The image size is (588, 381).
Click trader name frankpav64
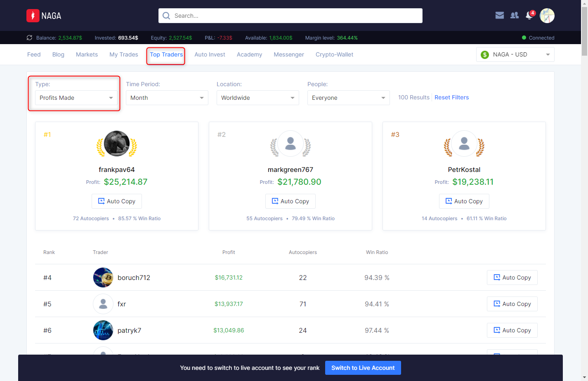(x=117, y=169)
